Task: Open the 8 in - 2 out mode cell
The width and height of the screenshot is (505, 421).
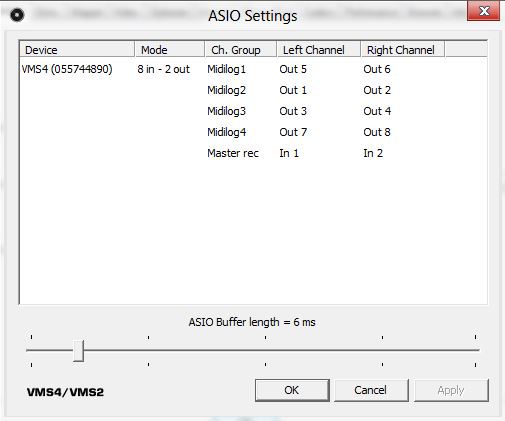Action: (x=163, y=69)
